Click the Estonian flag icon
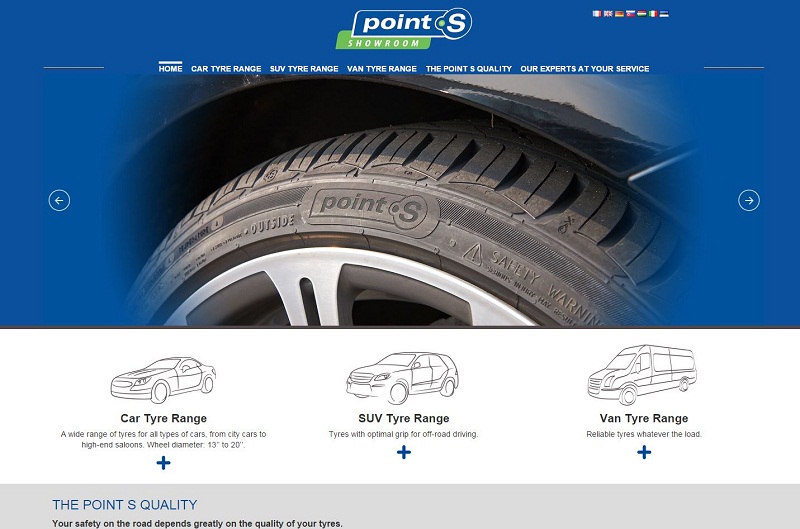Image resolution: width=800 pixels, height=529 pixels. (664, 14)
